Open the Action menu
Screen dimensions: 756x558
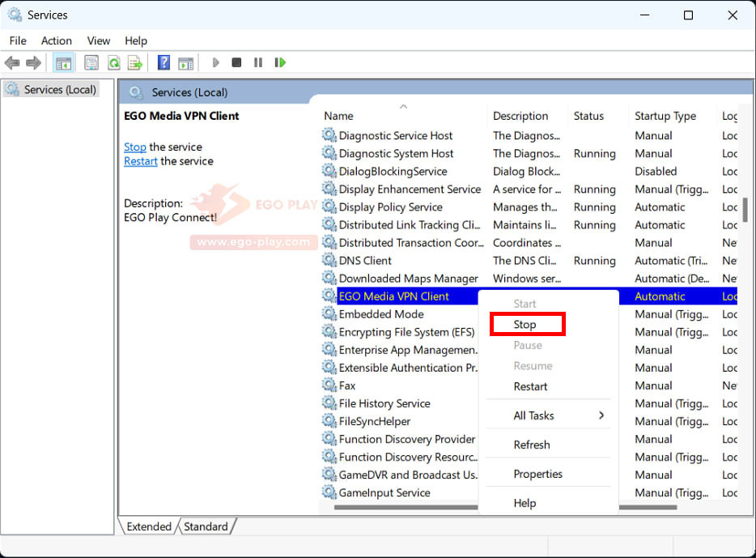57,41
